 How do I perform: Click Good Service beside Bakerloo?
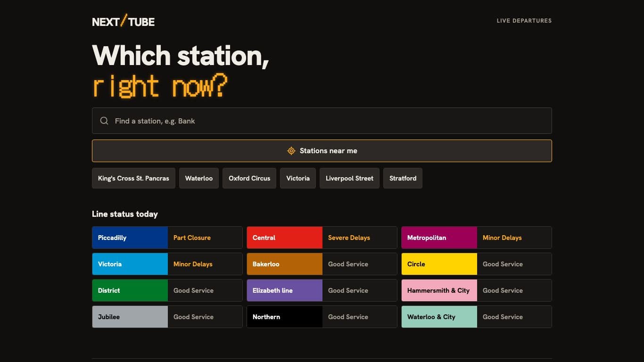[x=348, y=264]
